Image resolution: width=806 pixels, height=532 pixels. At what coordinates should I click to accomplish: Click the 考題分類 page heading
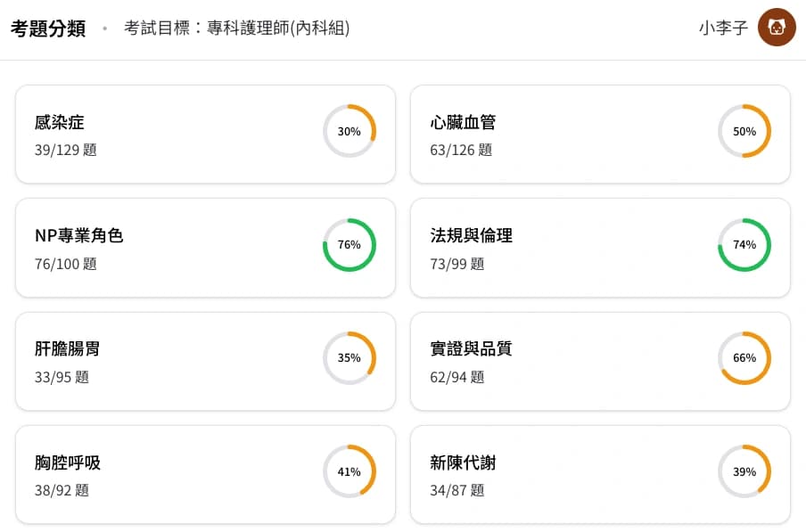click(x=48, y=29)
